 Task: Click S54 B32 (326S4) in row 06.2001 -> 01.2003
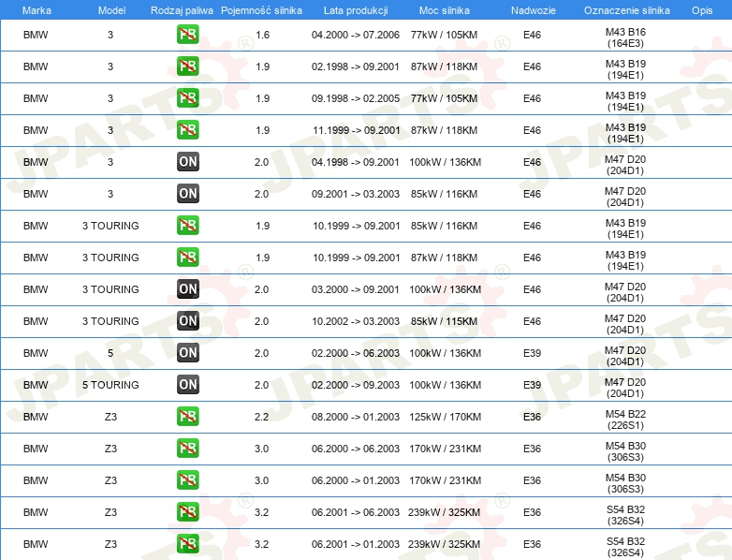[x=625, y=547]
